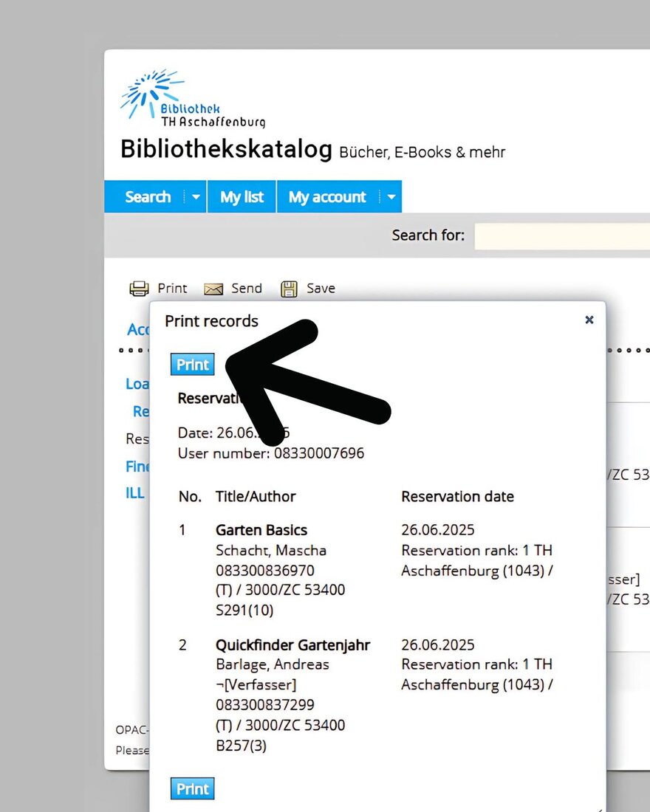Screen dimensions: 650x812
Task: Click the floppy disk Save icon
Action: (x=289, y=289)
